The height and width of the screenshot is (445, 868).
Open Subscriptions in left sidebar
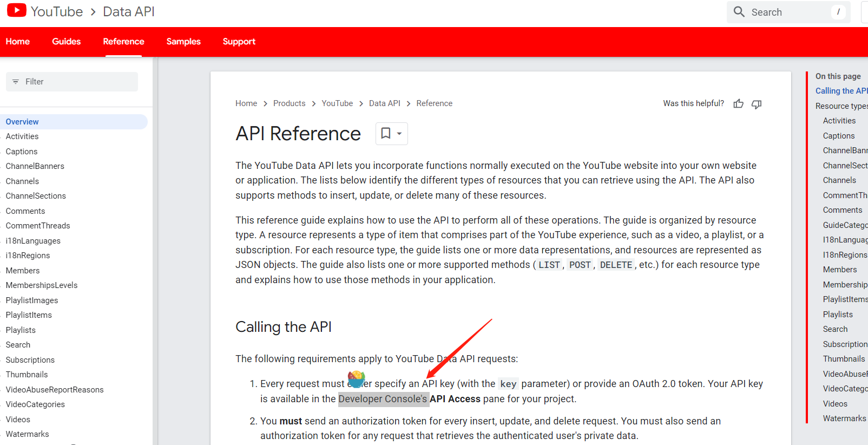point(30,360)
